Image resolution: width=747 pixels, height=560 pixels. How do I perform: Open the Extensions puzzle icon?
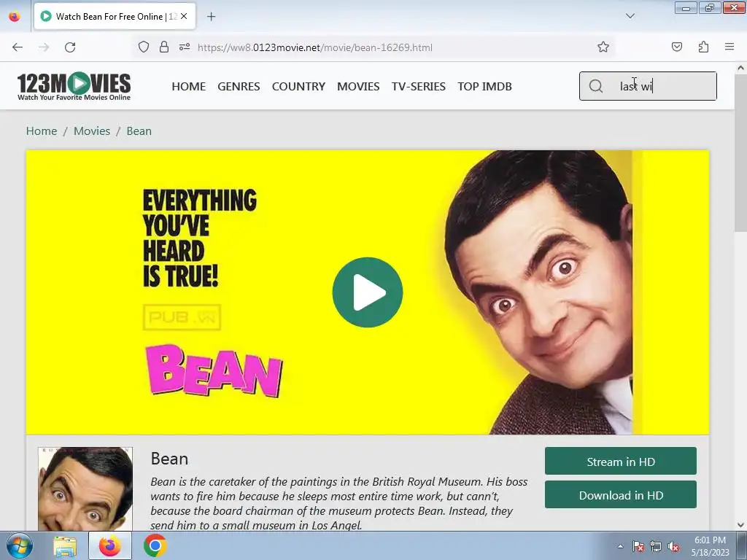tap(703, 47)
